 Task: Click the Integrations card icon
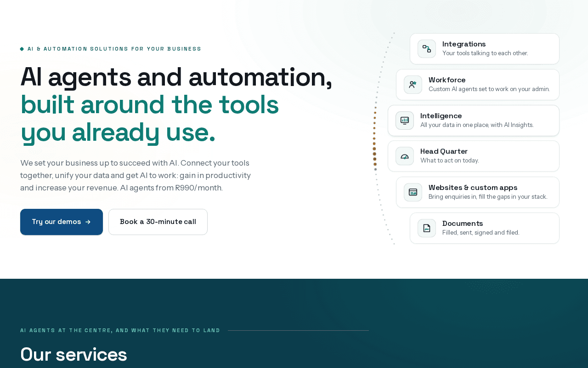coord(427,49)
